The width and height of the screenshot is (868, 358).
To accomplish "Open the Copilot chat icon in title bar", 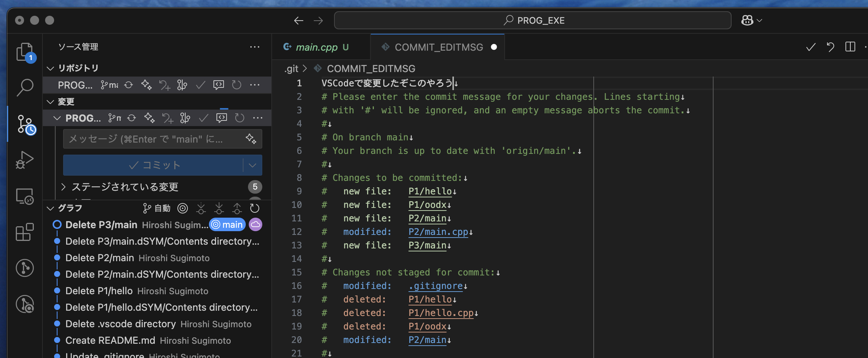I will (747, 20).
